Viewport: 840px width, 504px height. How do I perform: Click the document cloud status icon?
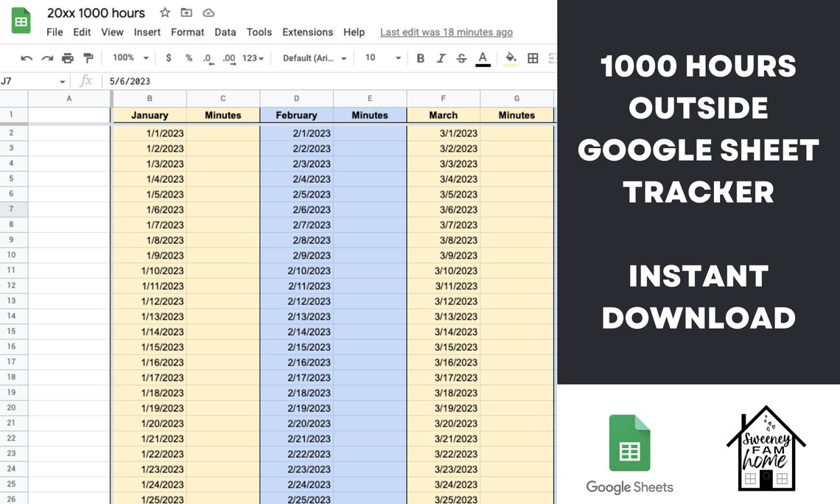point(208,13)
